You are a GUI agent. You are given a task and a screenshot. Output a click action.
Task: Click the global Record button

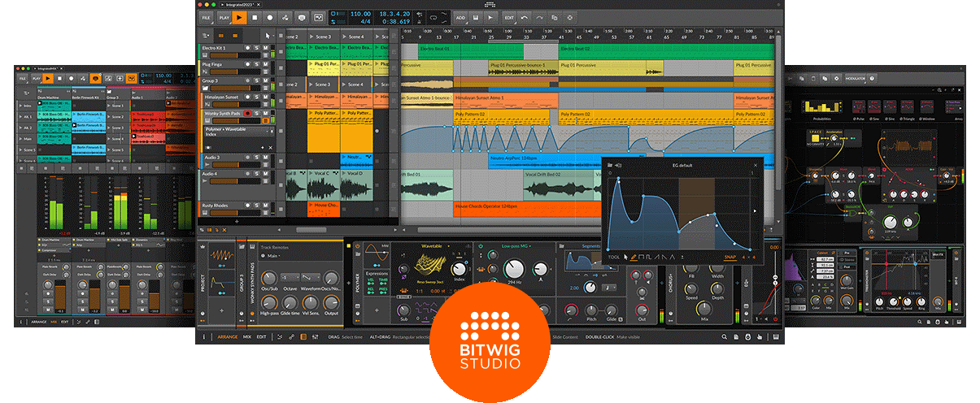tap(269, 17)
